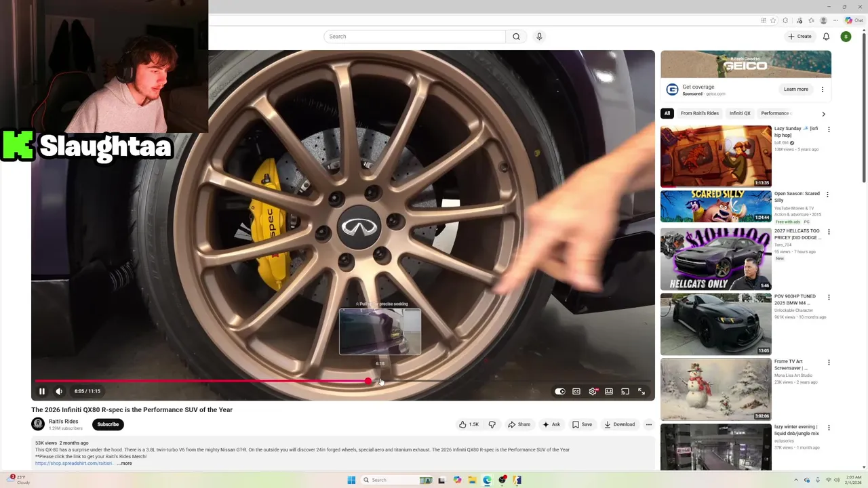868x488 pixels.
Task: Mute the video volume speaker icon
Action: point(59,391)
